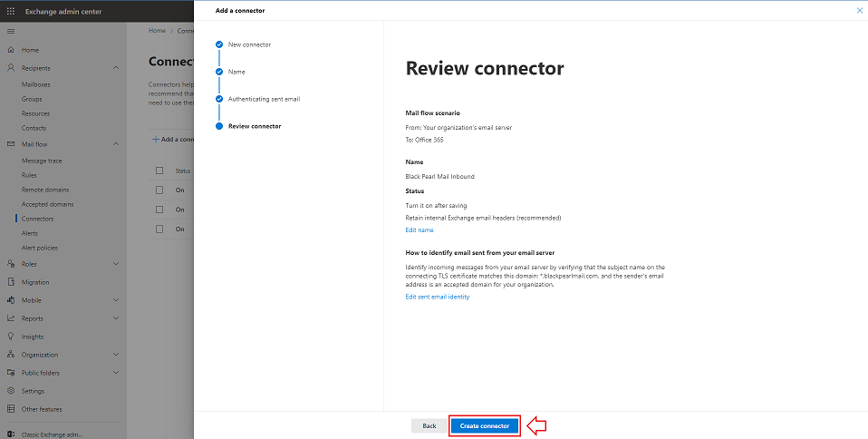The width and height of the screenshot is (868, 439).
Task: Check the first connector row checkbox
Action: (159, 190)
